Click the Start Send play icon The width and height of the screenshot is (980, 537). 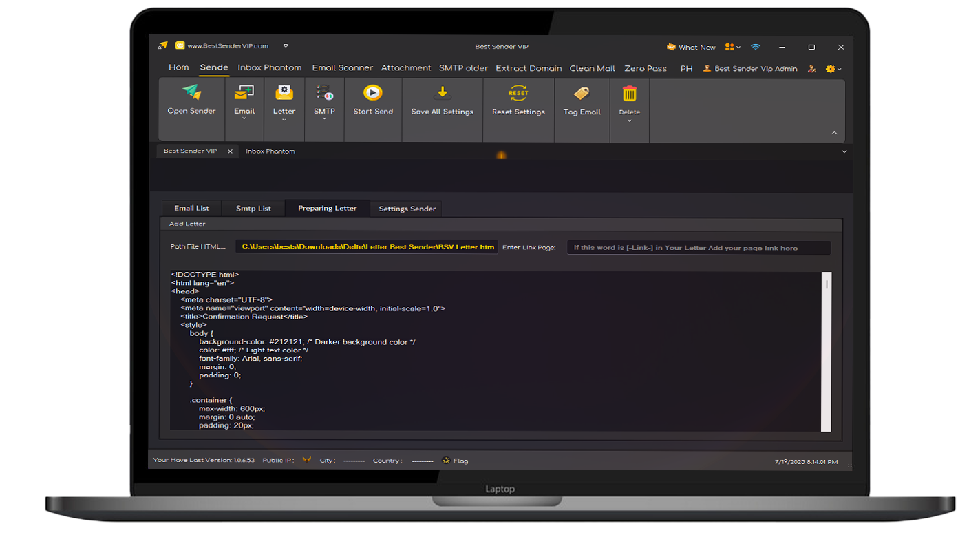(x=373, y=92)
